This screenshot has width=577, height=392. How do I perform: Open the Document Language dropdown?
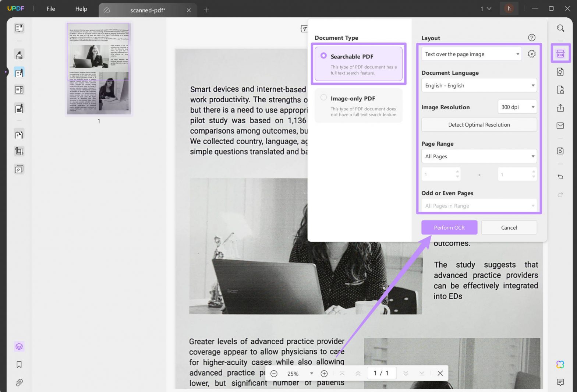click(x=479, y=85)
